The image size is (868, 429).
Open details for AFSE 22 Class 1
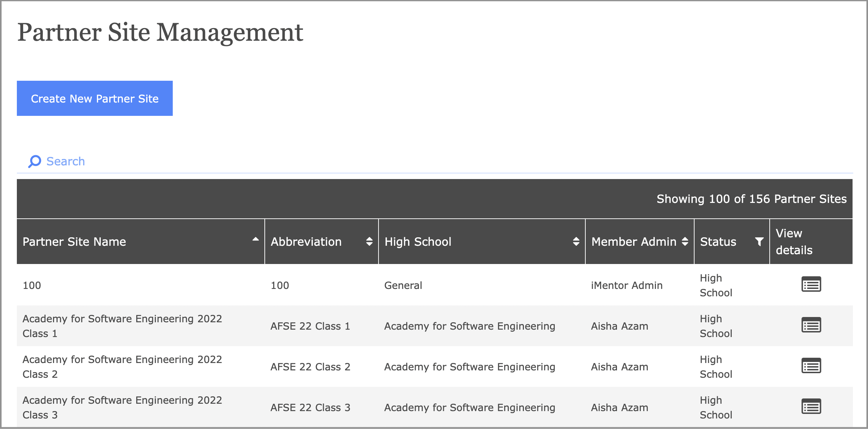tap(811, 325)
